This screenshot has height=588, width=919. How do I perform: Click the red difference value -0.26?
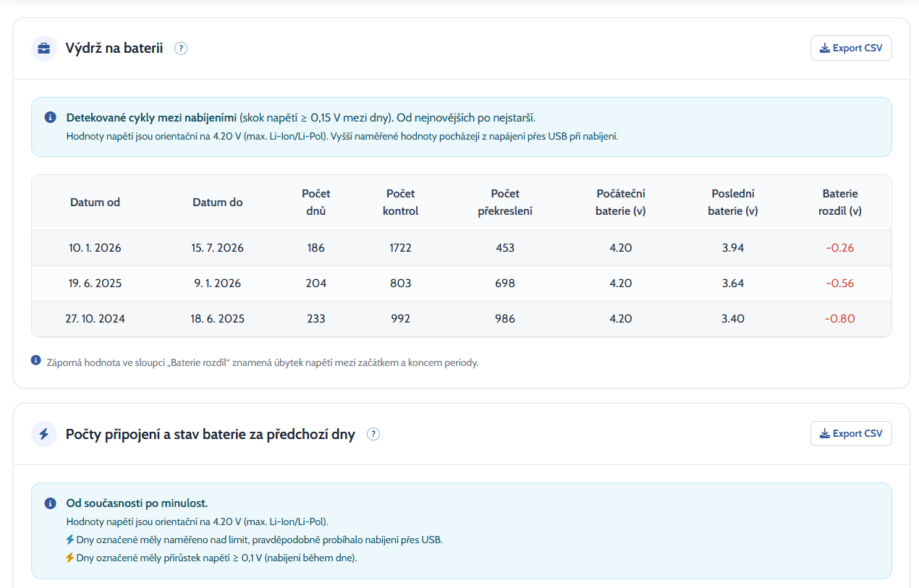pyautogui.click(x=840, y=248)
